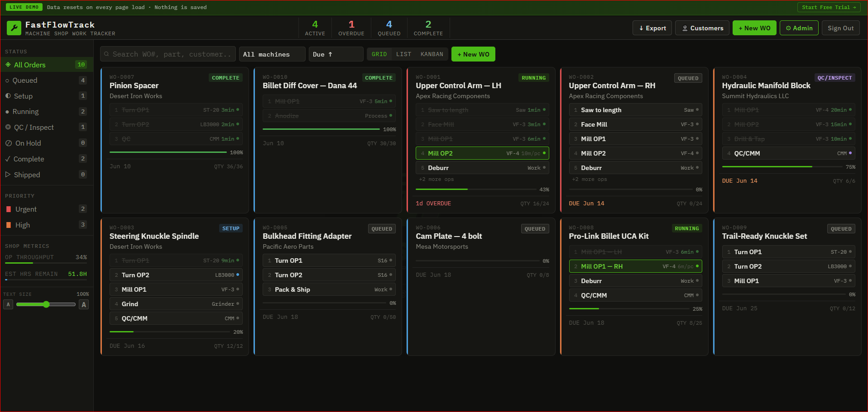This screenshot has width=868, height=412.
Task: Show Shipped orders
Action: [x=46, y=175]
